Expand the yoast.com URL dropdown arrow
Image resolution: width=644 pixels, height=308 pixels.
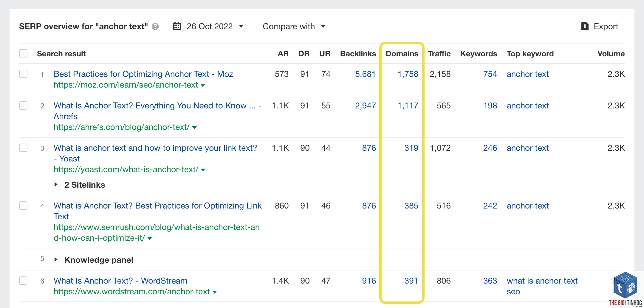pyautogui.click(x=203, y=170)
